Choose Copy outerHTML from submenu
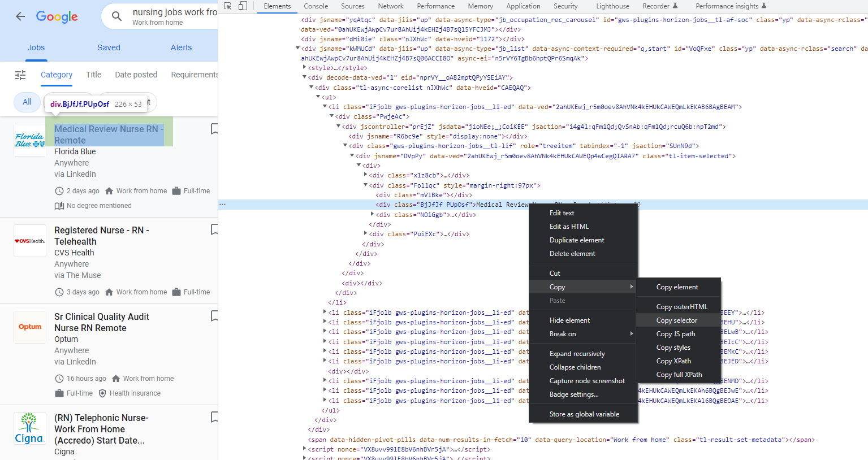This screenshot has width=868, height=460. pyautogui.click(x=679, y=307)
